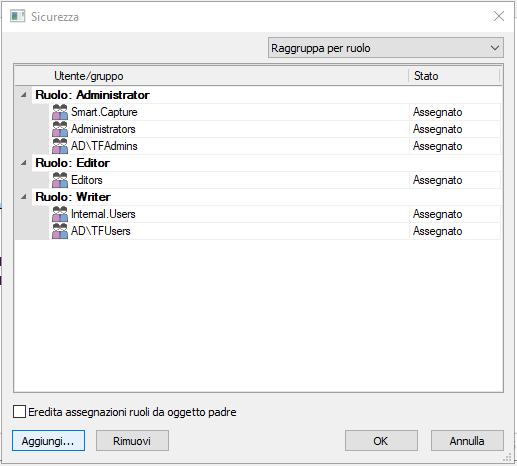The height and width of the screenshot is (466, 517).
Task: Open the Raggruppa per ruolo dropdown
Action: 386,48
